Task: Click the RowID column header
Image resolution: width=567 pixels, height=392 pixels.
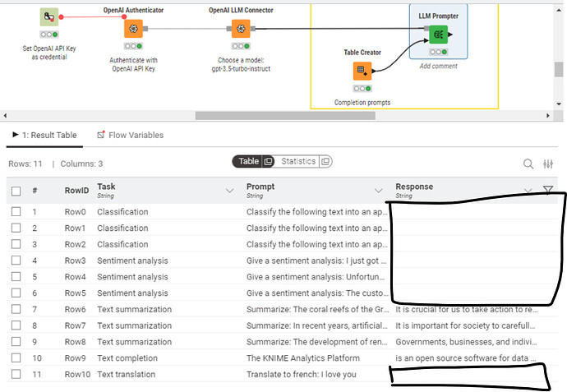Action: (76, 191)
